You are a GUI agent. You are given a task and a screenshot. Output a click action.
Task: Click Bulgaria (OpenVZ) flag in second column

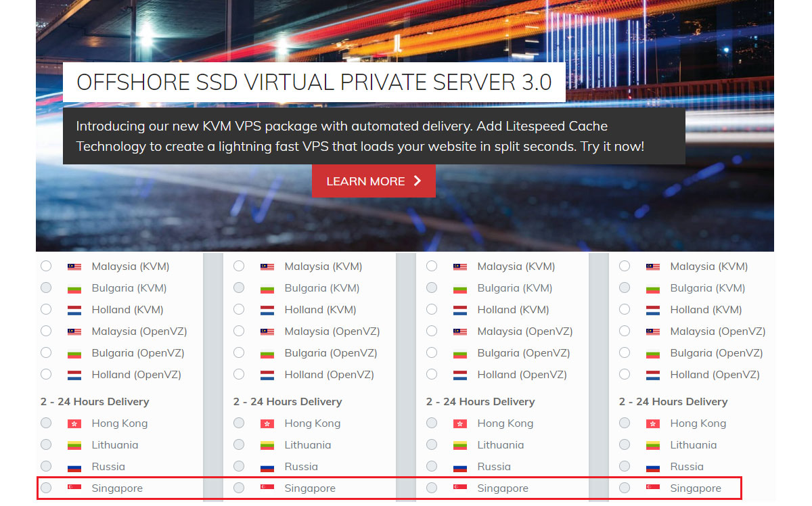pyautogui.click(x=267, y=354)
